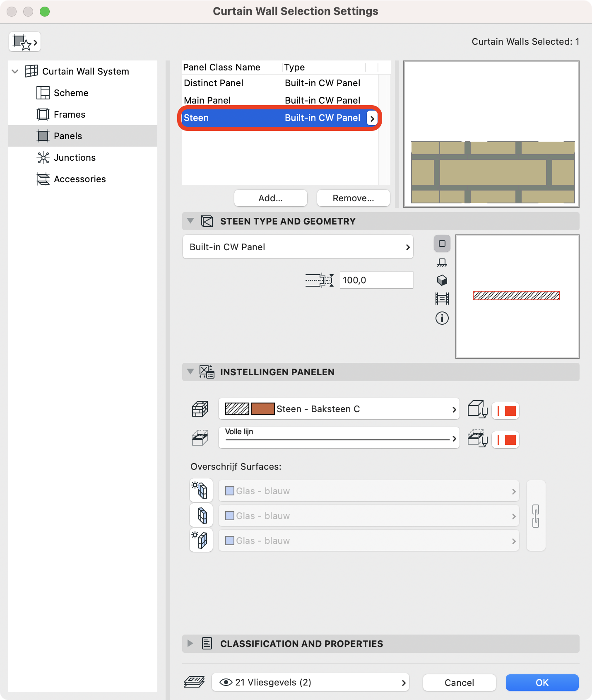Click the Classification and Properties icon

pos(207,644)
